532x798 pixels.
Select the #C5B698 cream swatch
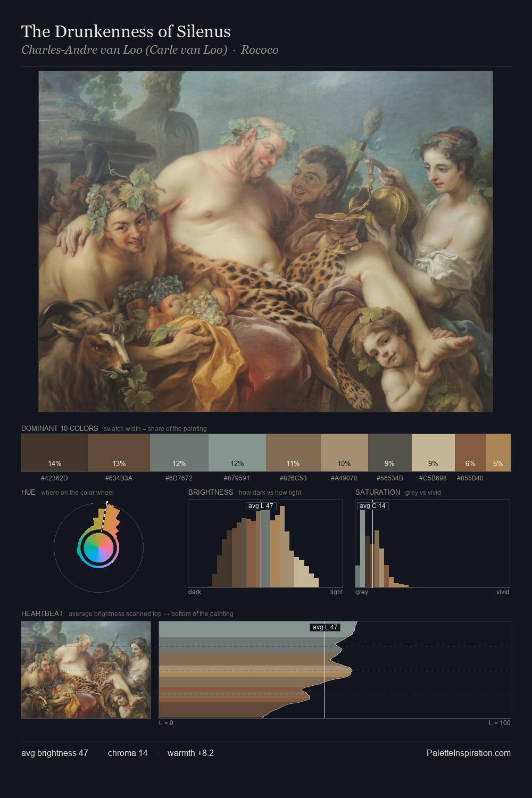point(433,453)
